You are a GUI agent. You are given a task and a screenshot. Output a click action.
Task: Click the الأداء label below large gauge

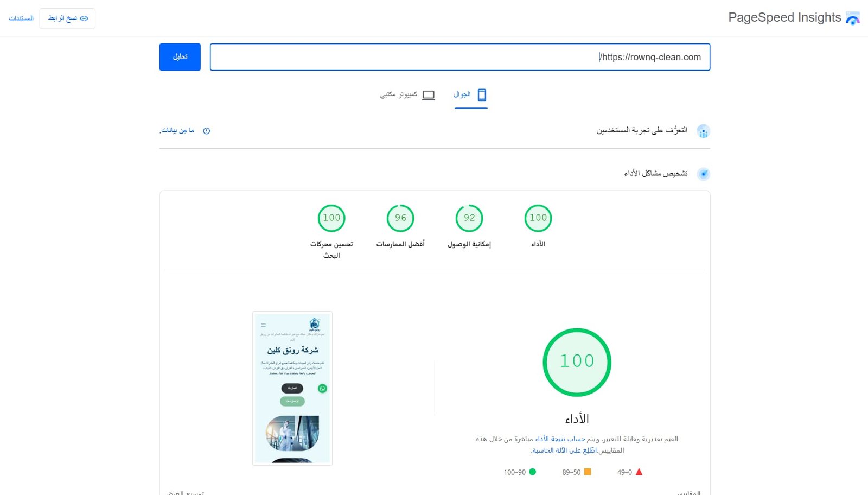point(577,418)
